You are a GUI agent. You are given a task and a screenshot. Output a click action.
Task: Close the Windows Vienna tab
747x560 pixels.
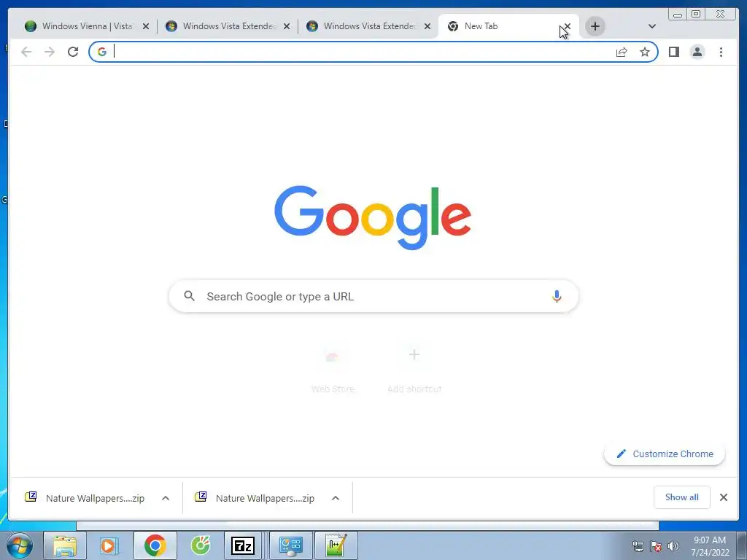click(146, 27)
